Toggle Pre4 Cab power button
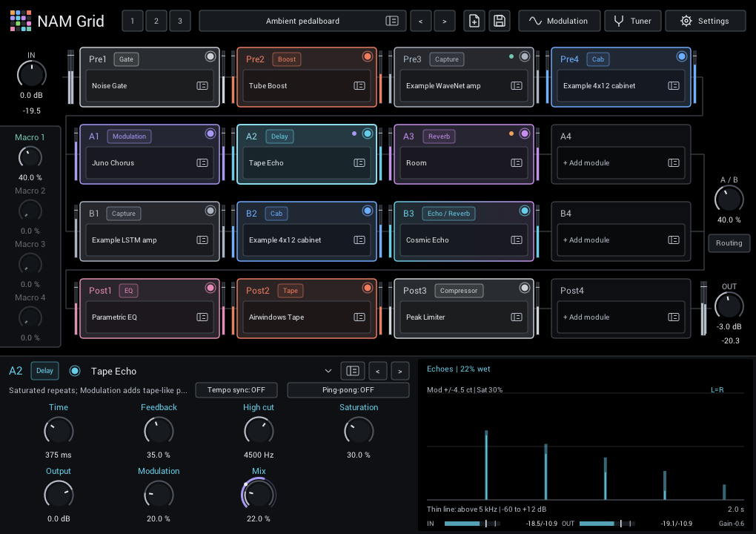 [682, 56]
